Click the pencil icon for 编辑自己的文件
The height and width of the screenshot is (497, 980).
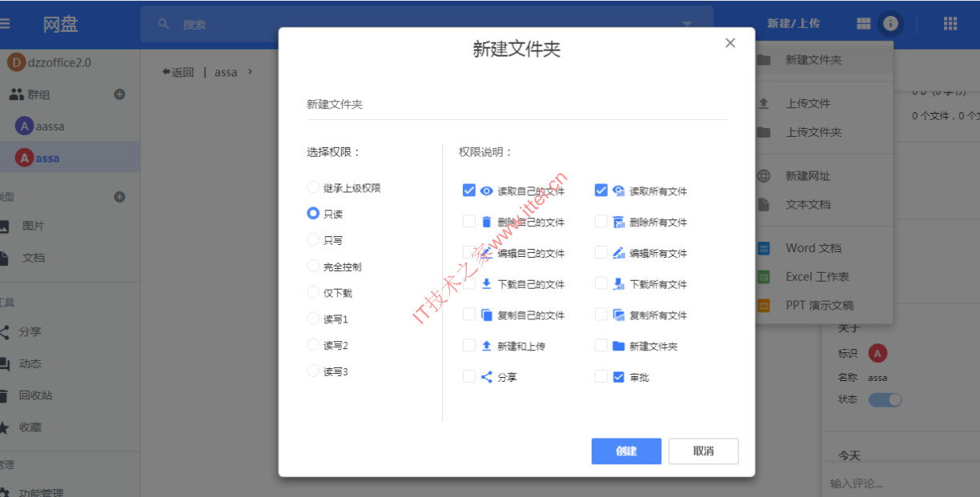click(486, 253)
